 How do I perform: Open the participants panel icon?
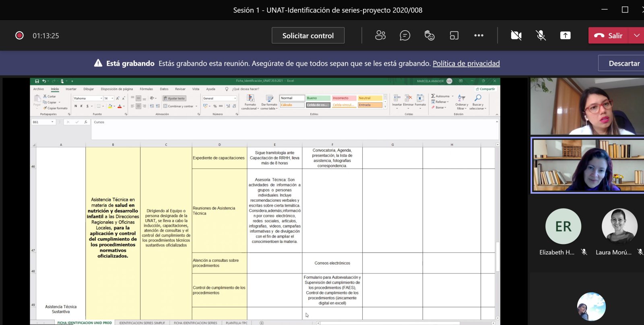click(x=380, y=35)
